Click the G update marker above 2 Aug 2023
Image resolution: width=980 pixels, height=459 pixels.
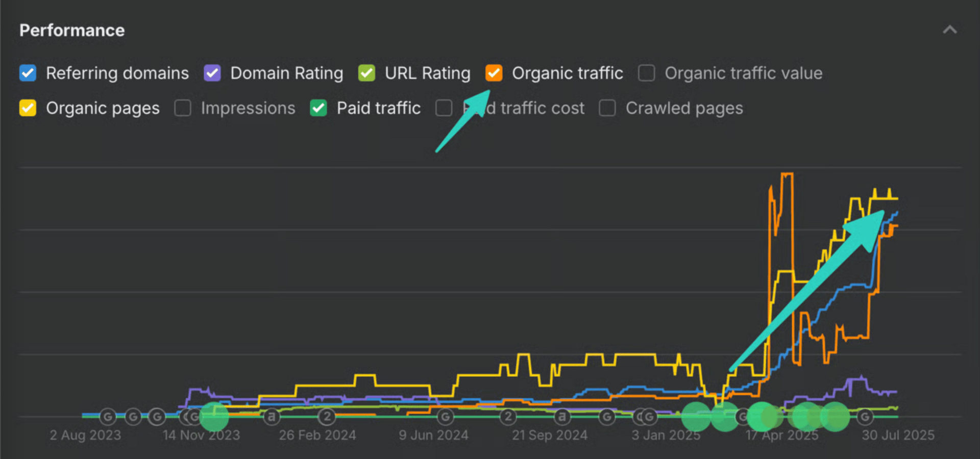click(108, 417)
